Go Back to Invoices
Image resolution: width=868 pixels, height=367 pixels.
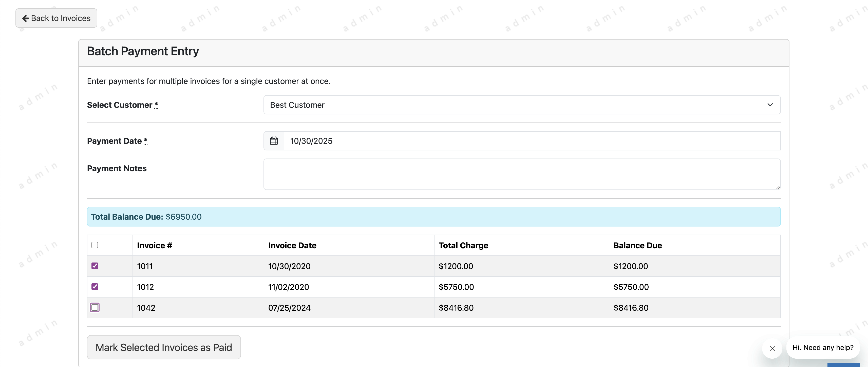click(56, 18)
